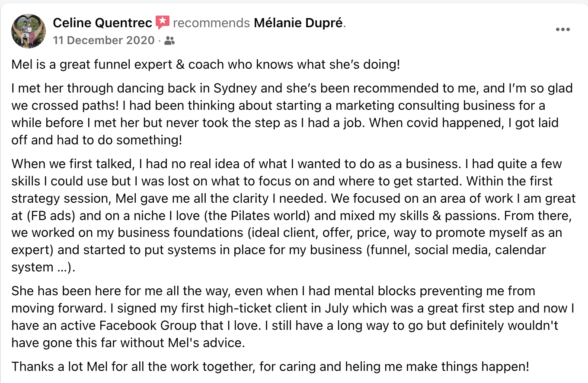Screen dimensions: 588x383
Task: Click the 11 December 2020 timestamp
Action: point(104,41)
